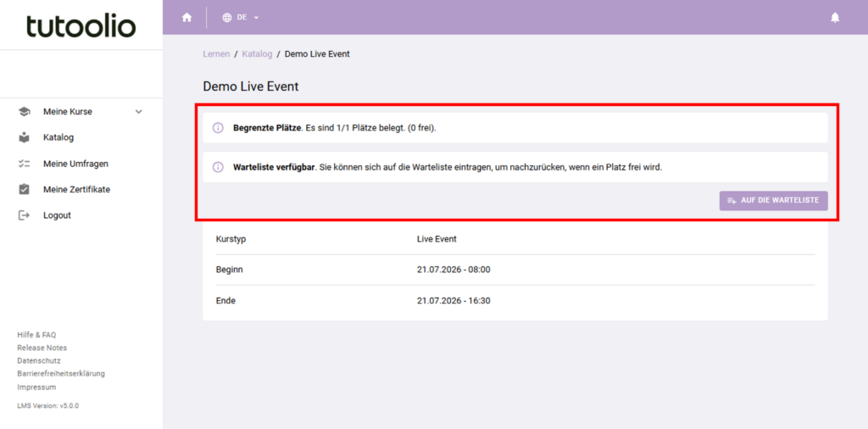Click the Kurstyp label

pyautogui.click(x=231, y=239)
